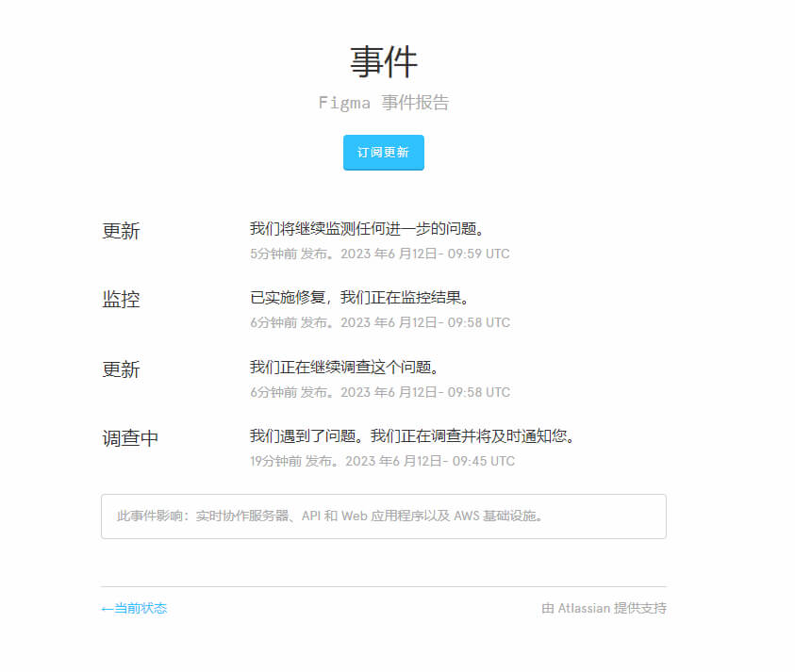Click the 19分钟前 09:45 UTC timestamp
This screenshot has height=672, width=795.
coord(382,462)
